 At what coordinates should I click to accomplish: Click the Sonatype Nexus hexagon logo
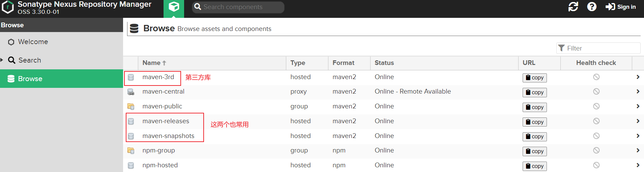pyautogui.click(x=8, y=7)
